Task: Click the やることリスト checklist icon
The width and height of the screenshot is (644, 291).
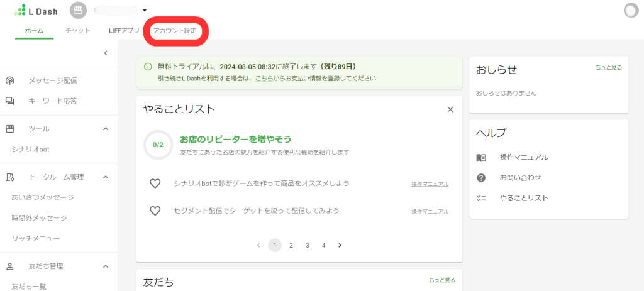Action: [x=481, y=198]
